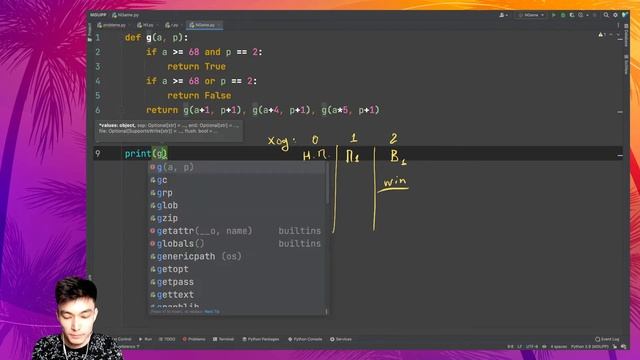This screenshot has height=360, width=640.
Task: Select gzip completion suggestion
Action: [x=237, y=218]
